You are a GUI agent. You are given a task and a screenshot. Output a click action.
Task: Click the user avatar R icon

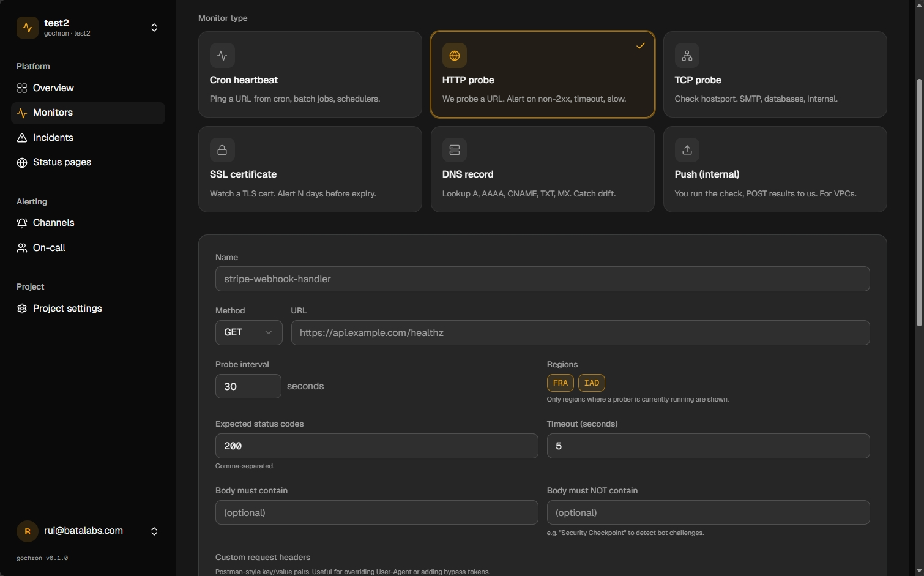point(28,531)
